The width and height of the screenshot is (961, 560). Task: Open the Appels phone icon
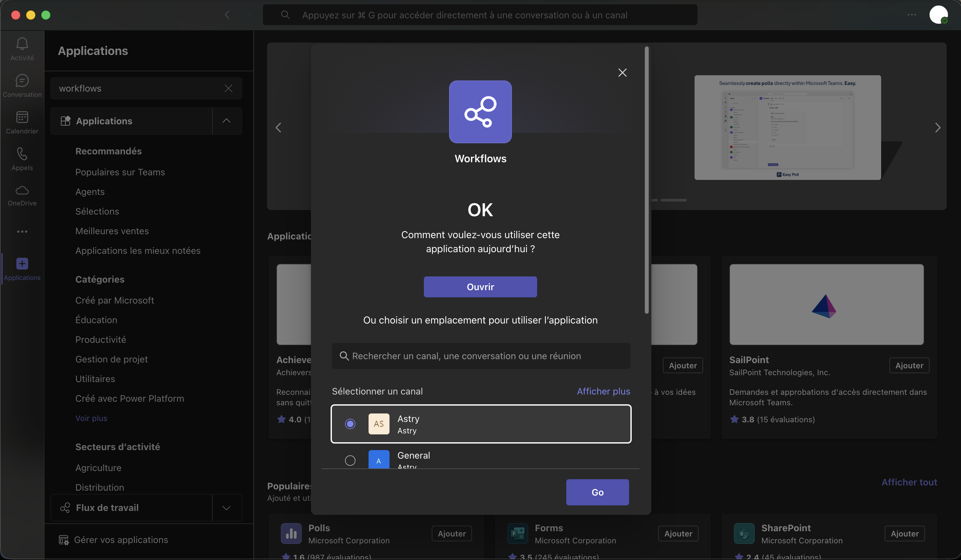(x=22, y=154)
